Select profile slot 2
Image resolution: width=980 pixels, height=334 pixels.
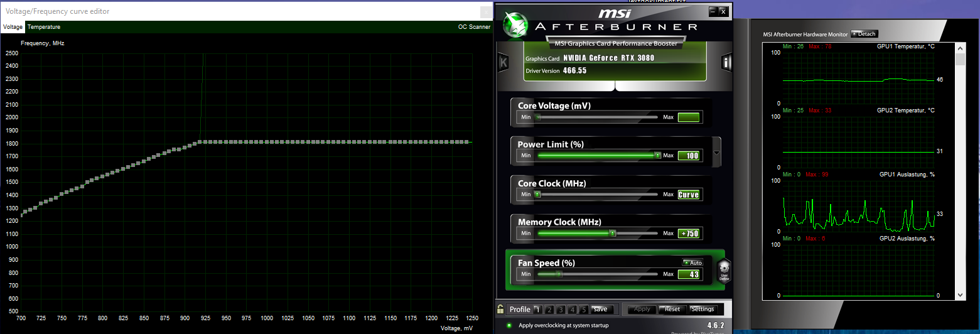pyautogui.click(x=549, y=310)
